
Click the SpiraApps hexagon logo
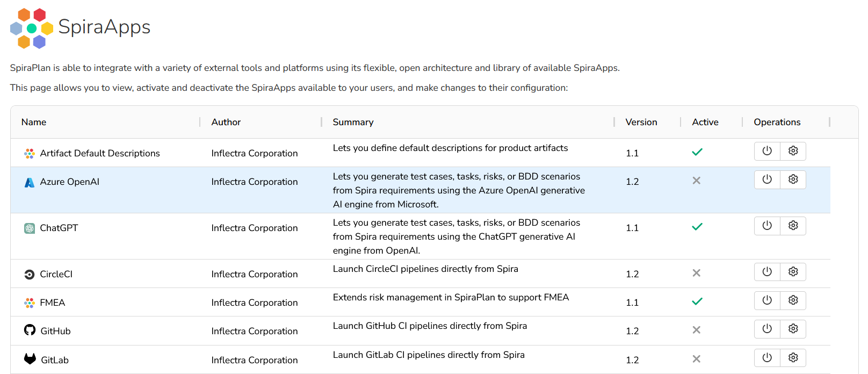[x=32, y=28]
